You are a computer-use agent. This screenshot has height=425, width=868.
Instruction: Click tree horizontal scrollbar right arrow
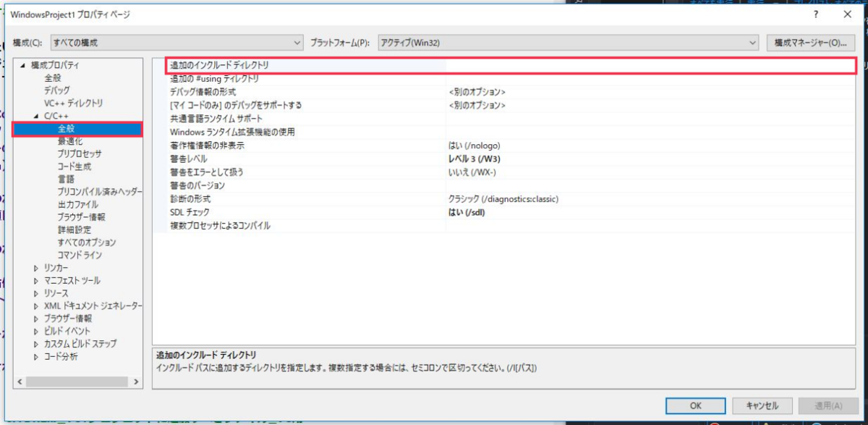pos(136,380)
